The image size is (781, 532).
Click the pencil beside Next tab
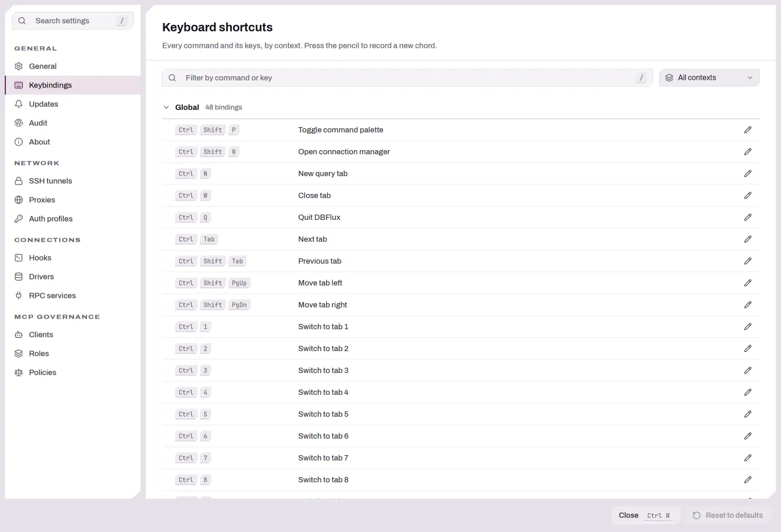(x=748, y=239)
